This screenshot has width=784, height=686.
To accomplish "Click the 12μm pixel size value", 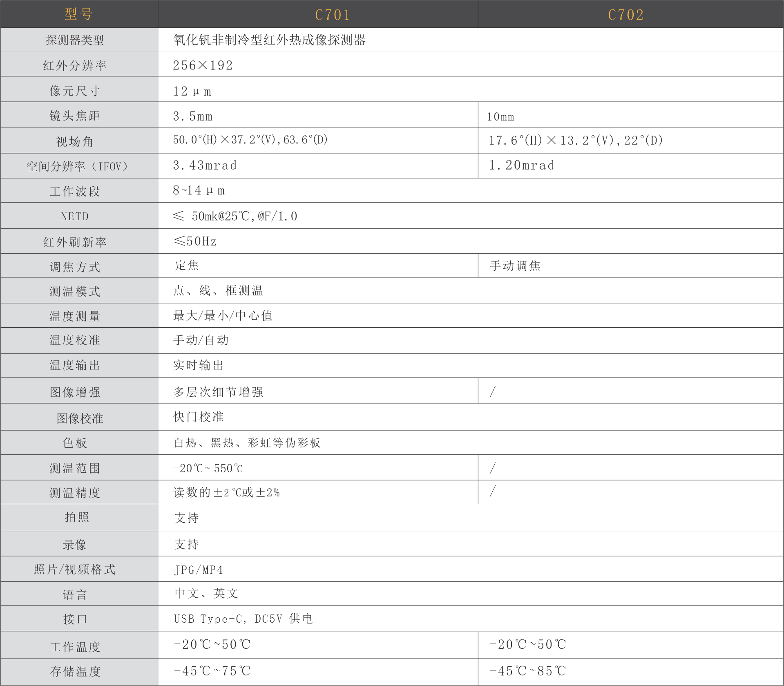I will [x=192, y=91].
